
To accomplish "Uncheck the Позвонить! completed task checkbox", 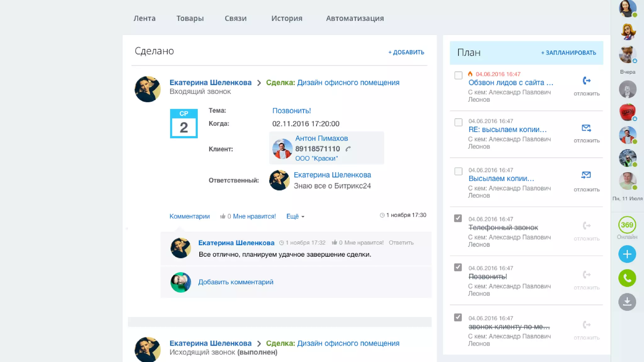I will 458,267.
